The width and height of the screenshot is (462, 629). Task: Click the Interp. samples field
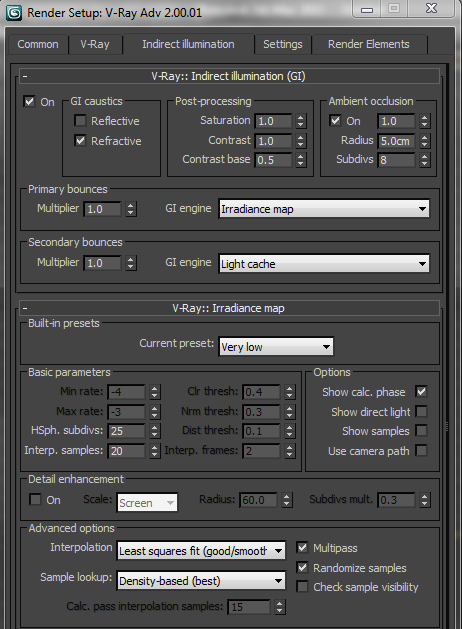(126, 451)
